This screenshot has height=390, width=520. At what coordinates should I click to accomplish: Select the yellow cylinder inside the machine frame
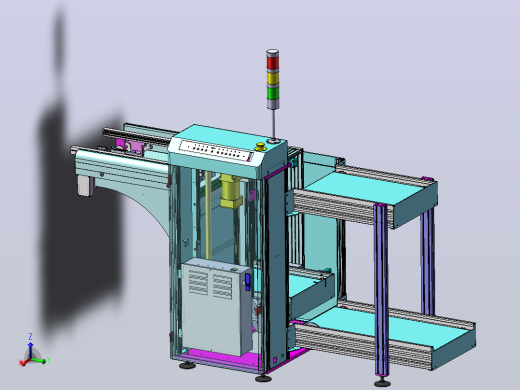tap(230, 191)
